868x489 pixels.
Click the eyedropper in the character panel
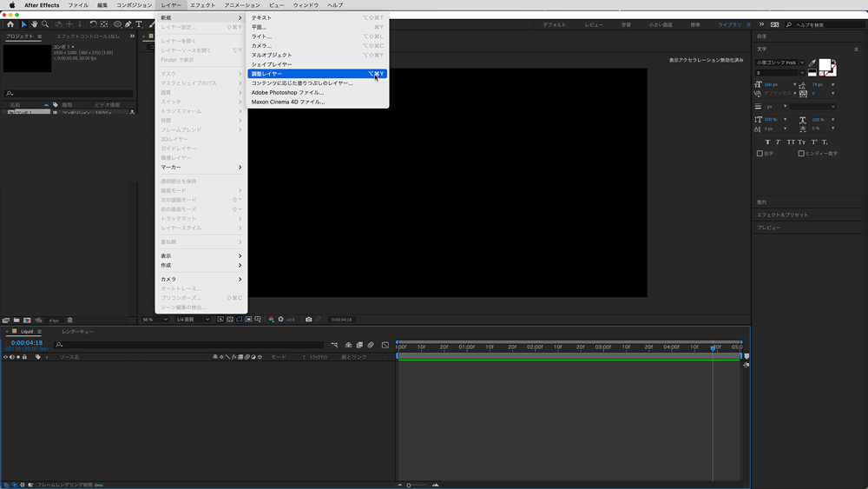(x=812, y=62)
